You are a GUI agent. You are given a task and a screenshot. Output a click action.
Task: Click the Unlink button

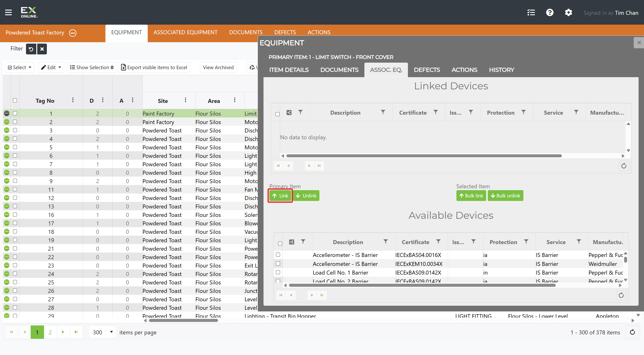(306, 196)
